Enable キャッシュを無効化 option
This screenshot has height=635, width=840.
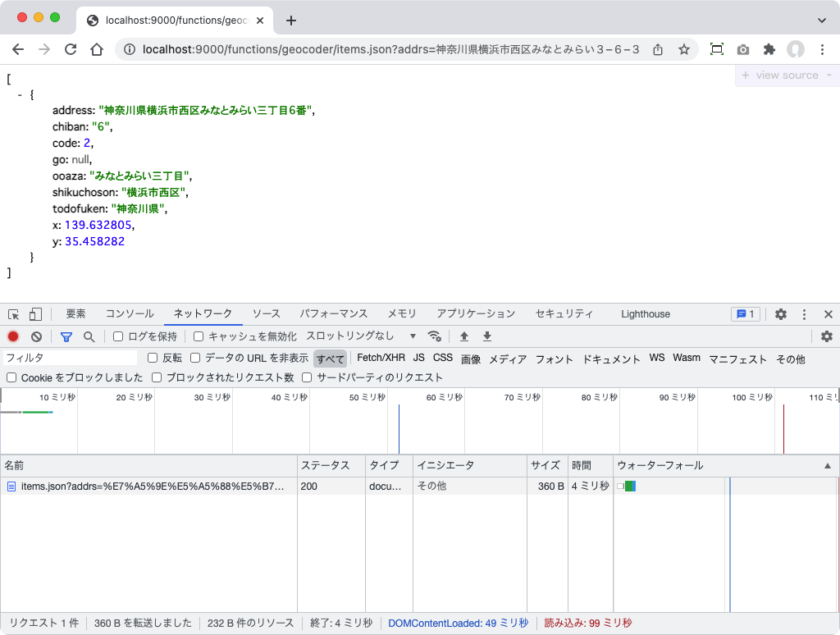(x=197, y=336)
